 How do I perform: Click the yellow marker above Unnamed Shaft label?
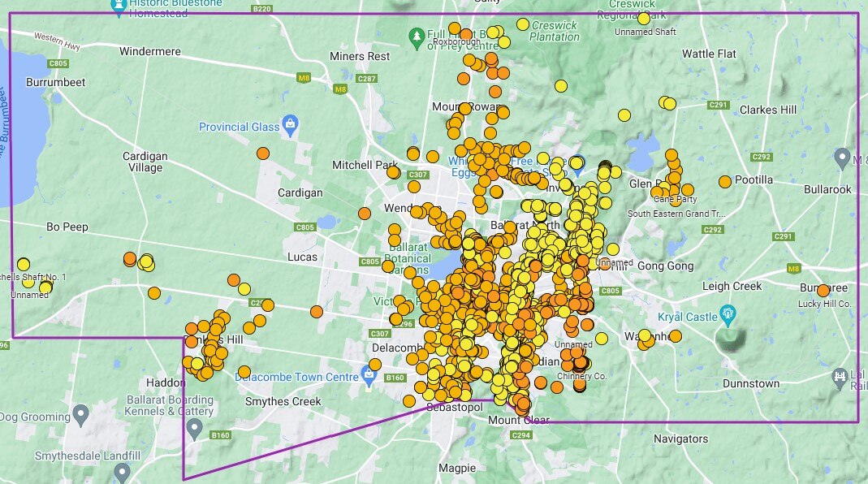click(x=644, y=19)
